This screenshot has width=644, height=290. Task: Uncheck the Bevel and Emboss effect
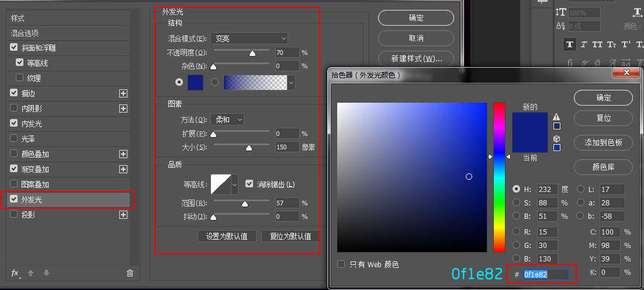coord(13,48)
